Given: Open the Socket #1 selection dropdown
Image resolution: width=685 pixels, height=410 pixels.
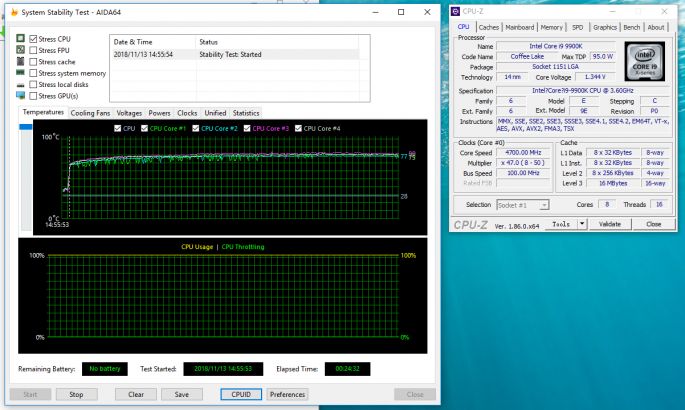Looking at the screenshot, I should tap(523, 205).
